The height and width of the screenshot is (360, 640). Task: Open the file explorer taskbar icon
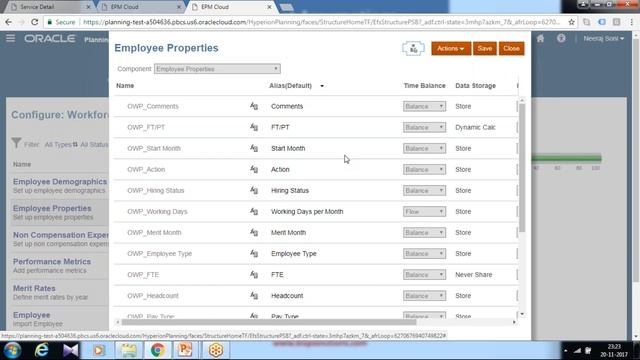[129, 350]
